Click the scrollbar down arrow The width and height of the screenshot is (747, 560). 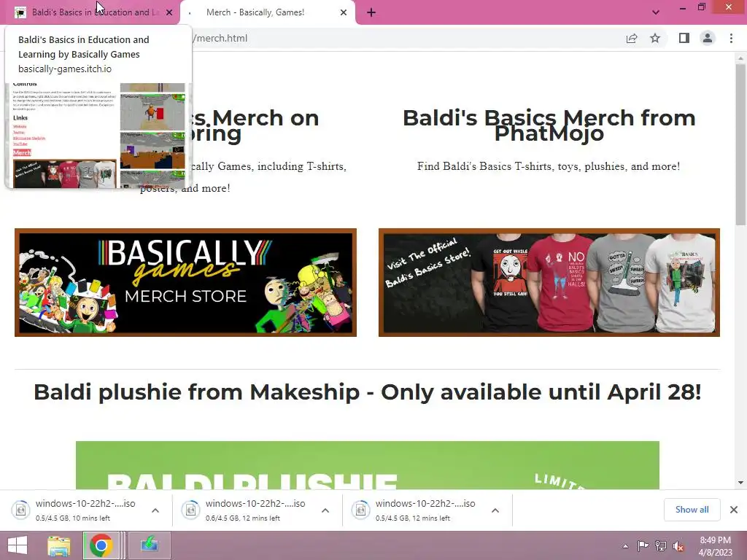tap(740, 483)
